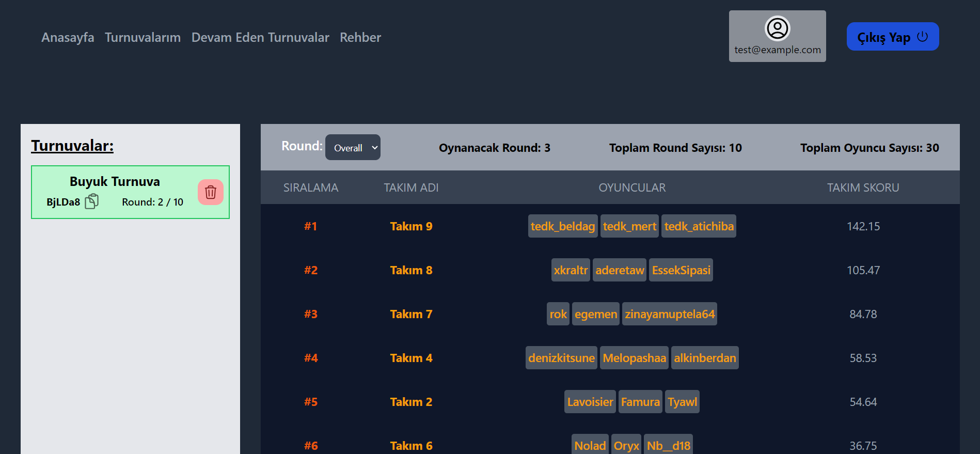Click player tag xkraltr
980x454 pixels.
click(571, 270)
